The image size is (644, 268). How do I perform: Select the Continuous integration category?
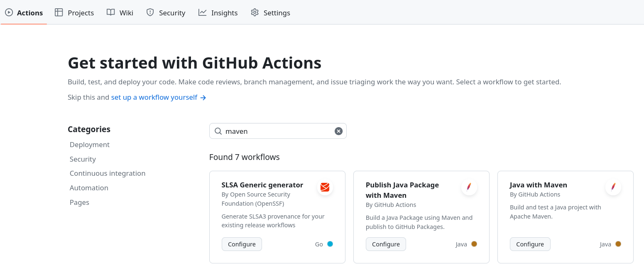(108, 173)
